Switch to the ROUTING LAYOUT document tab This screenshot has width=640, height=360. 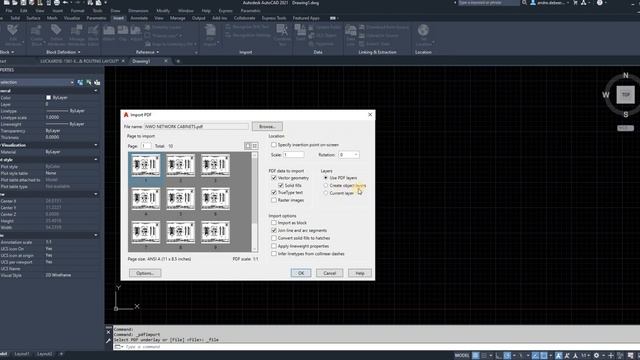tap(79, 61)
